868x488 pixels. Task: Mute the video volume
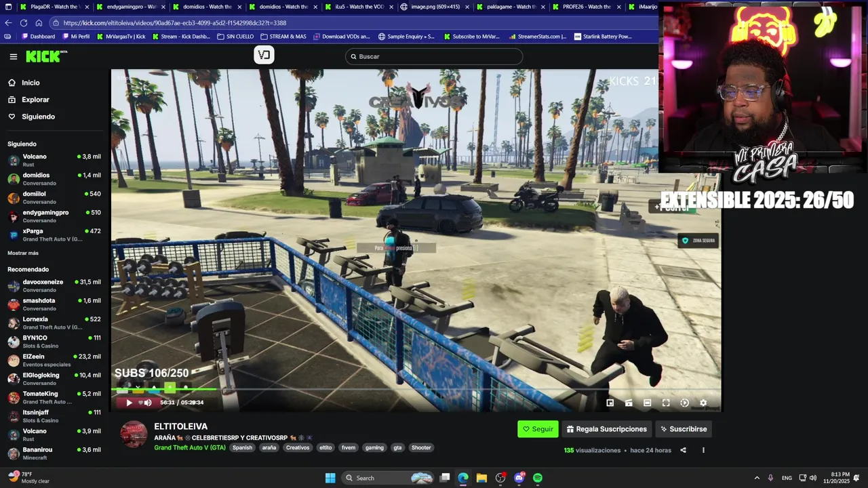(x=148, y=403)
